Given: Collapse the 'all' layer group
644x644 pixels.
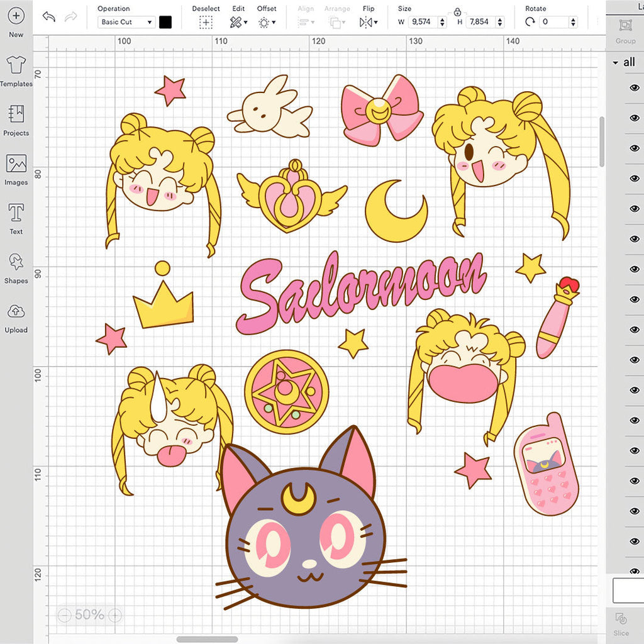Looking at the screenshot, I should click(616, 62).
